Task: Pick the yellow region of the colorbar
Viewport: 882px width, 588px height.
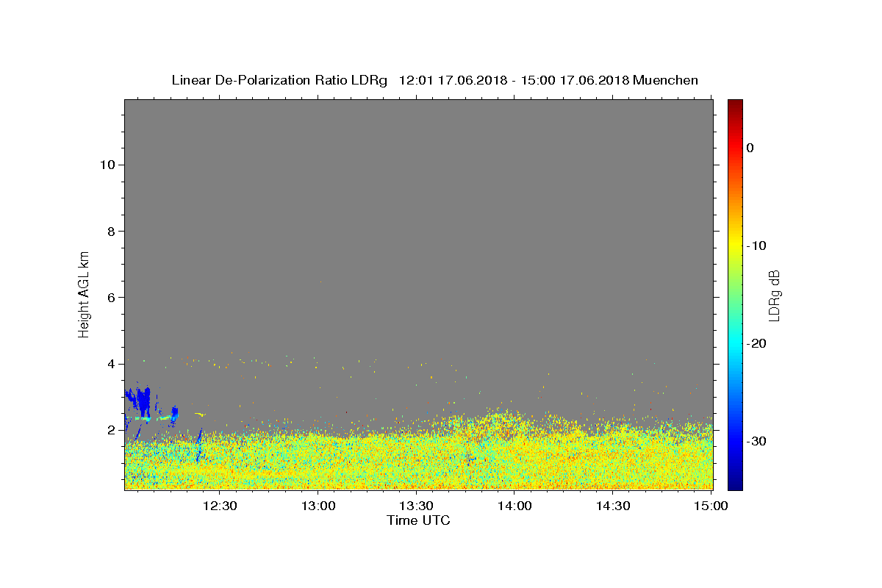Action: 735,243
